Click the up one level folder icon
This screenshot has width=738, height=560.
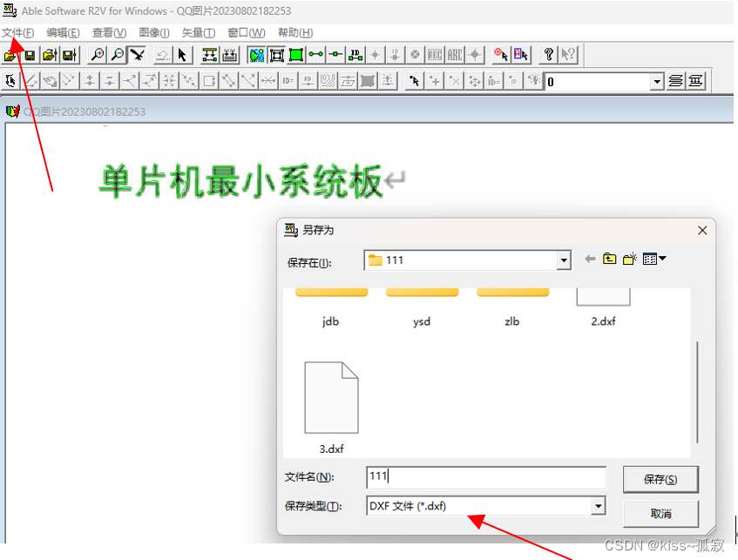pyautogui.click(x=610, y=259)
